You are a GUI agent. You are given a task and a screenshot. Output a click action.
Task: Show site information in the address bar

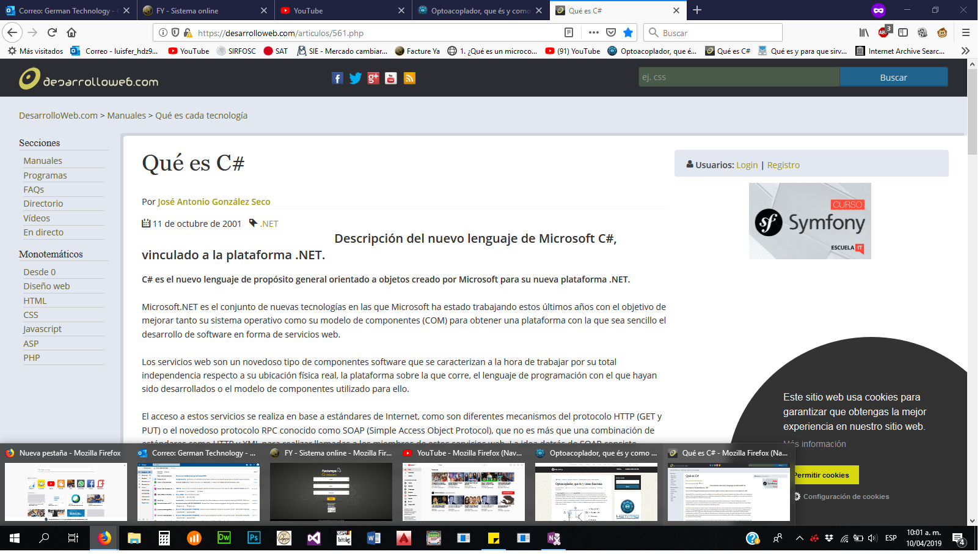tap(163, 33)
